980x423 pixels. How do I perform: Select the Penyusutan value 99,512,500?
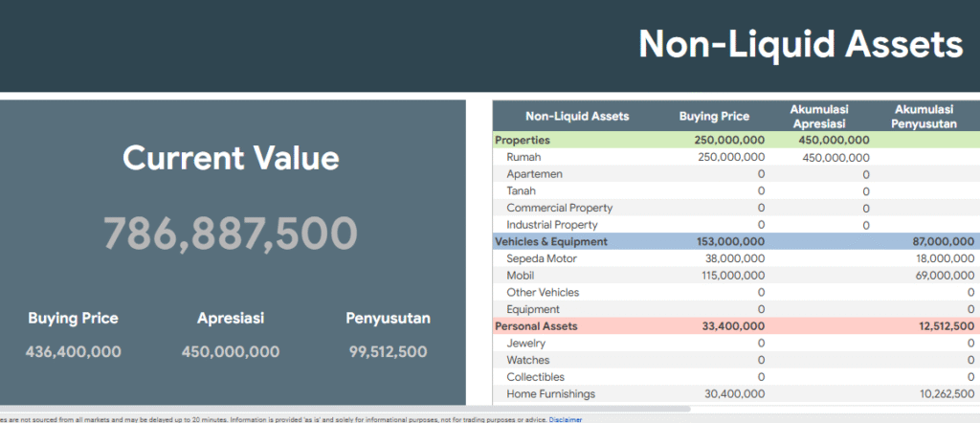click(x=388, y=352)
